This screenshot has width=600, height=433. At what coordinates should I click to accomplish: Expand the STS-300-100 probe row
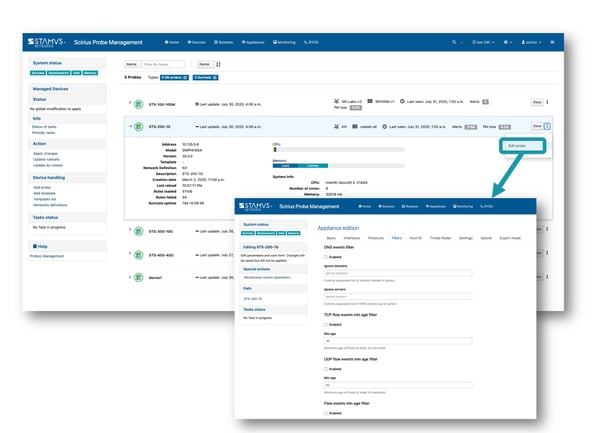(130, 230)
